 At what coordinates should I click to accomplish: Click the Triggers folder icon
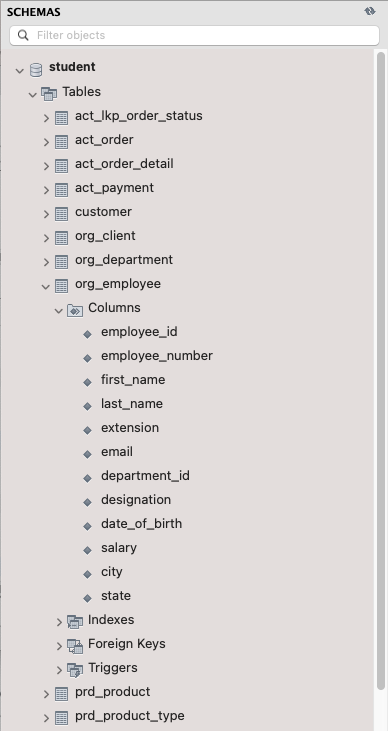click(x=75, y=670)
